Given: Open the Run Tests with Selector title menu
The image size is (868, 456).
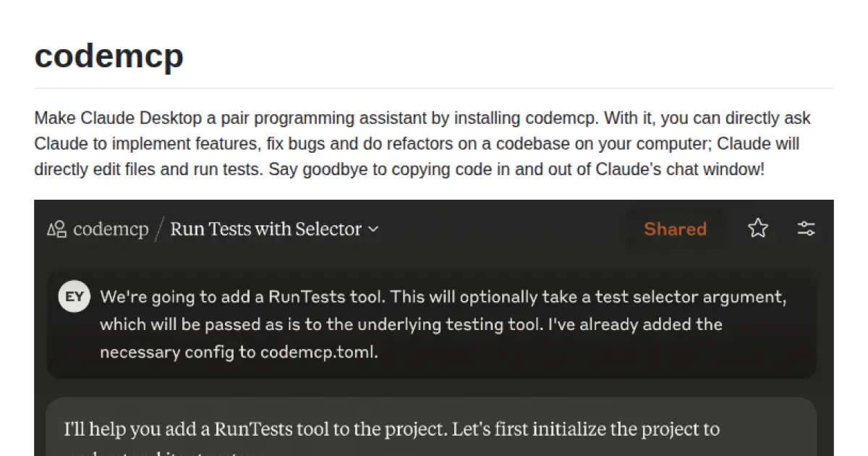Looking at the screenshot, I should coord(265,229).
